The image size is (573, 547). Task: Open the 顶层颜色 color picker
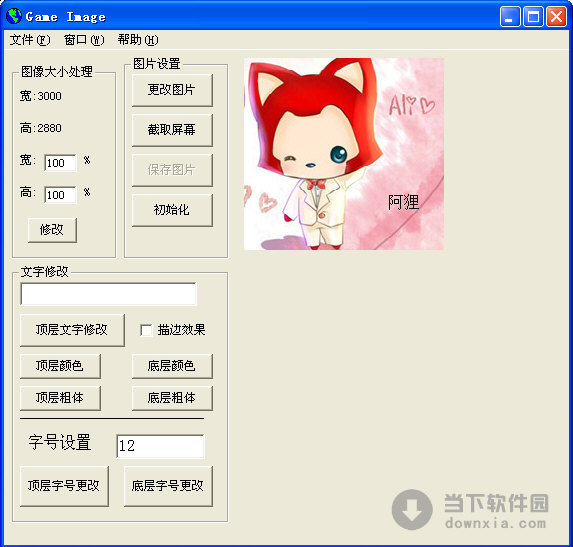click(60, 366)
